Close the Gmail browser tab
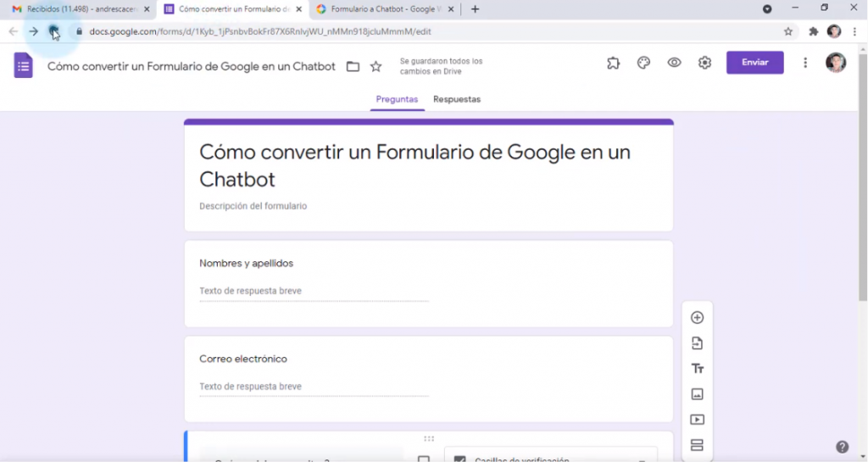This screenshot has height=462, width=868. 147,9
